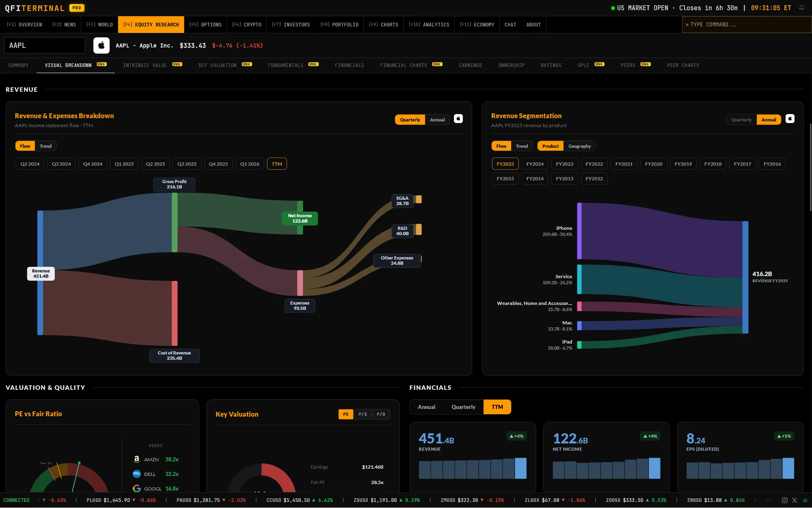Click the R&D 40.0B node label
Image resolution: width=812 pixels, height=508 pixels.
click(402, 231)
